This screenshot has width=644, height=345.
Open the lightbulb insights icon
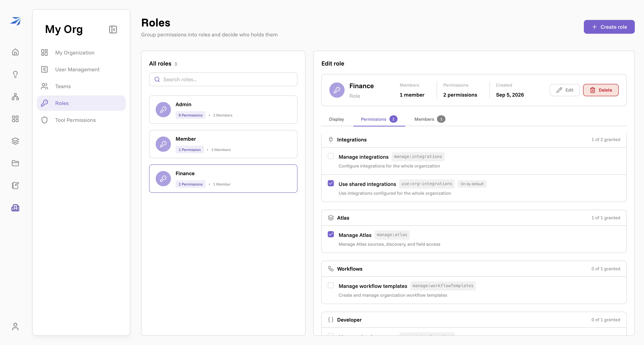15,74
